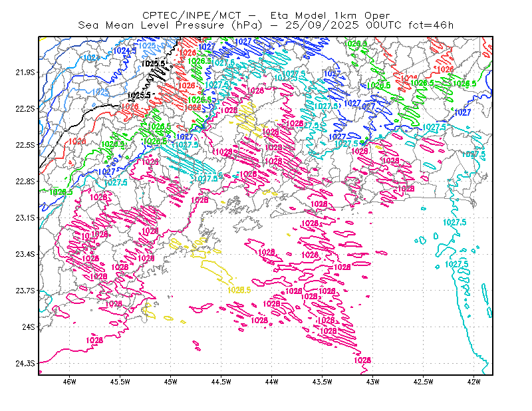Click the 43W longitude axis label

(373, 382)
